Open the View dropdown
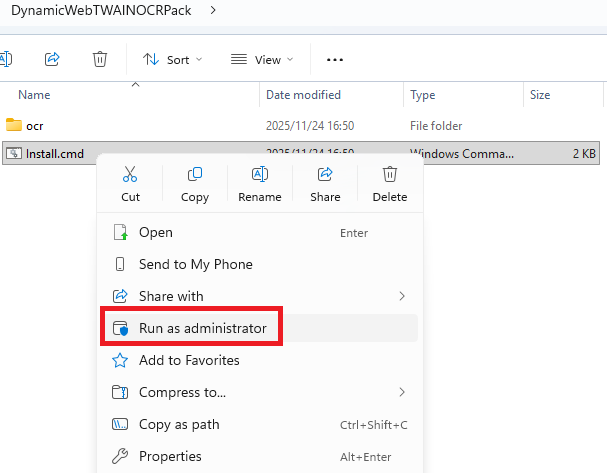 262,60
